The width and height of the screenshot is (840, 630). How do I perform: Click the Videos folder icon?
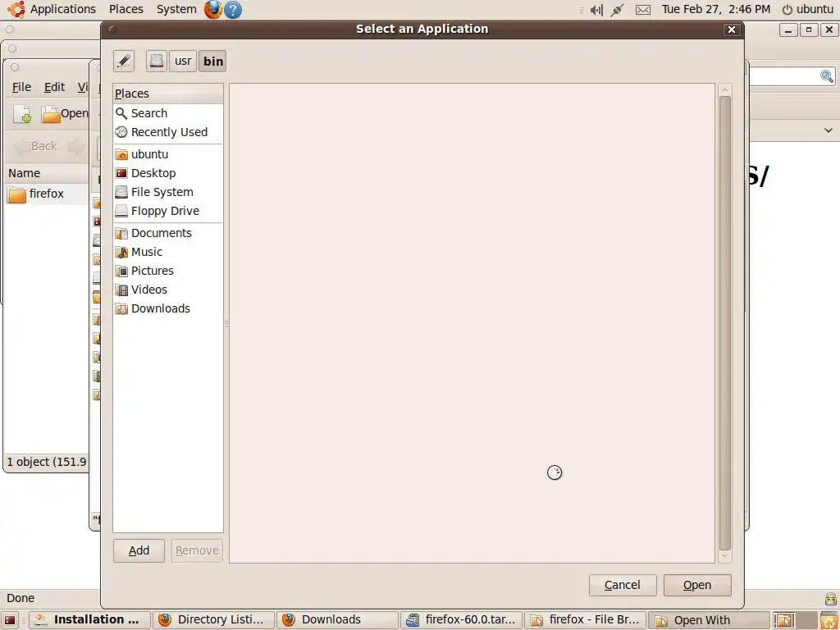(121, 290)
